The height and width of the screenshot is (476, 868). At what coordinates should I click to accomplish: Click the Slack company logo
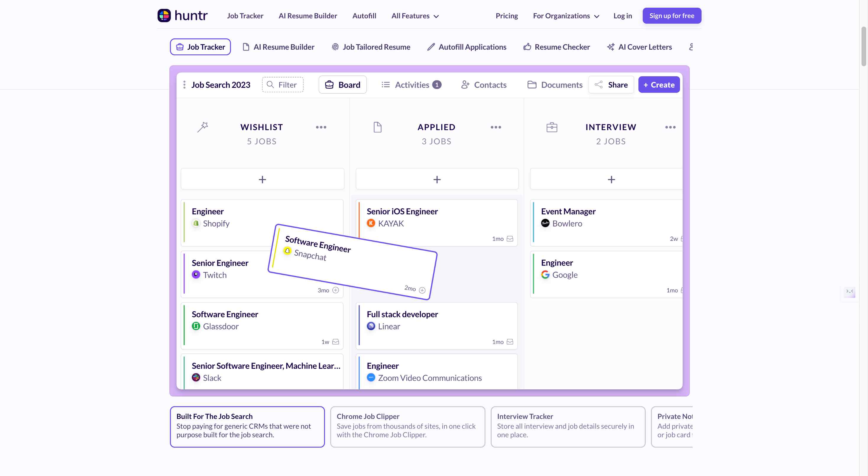pyautogui.click(x=196, y=378)
